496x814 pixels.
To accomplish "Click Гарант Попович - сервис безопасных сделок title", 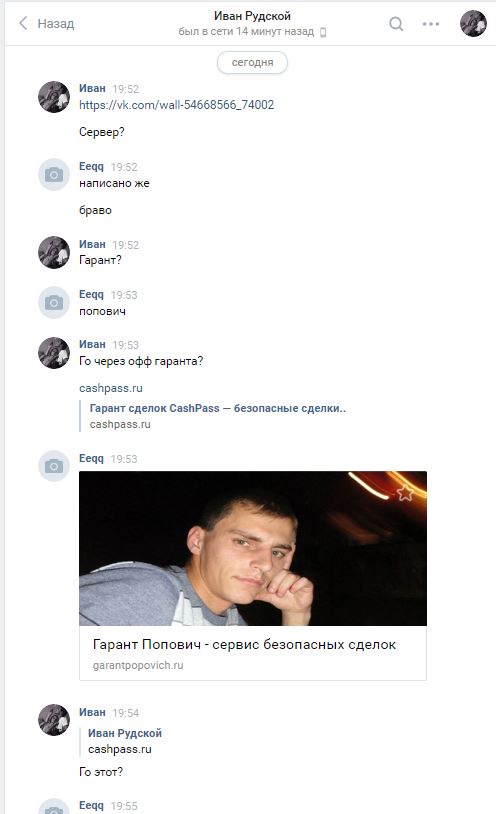I will tap(244, 644).
